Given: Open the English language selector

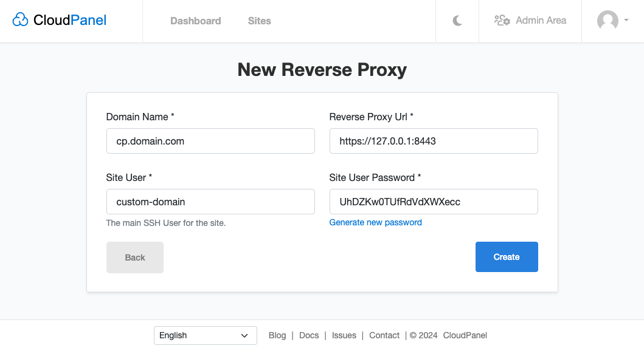Looking at the screenshot, I should tap(205, 335).
